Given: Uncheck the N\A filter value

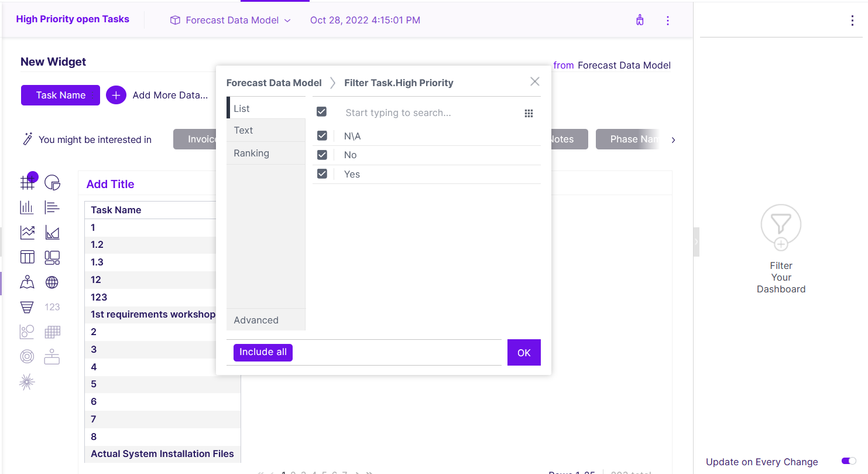Looking at the screenshot, I should tap(322, 135).
